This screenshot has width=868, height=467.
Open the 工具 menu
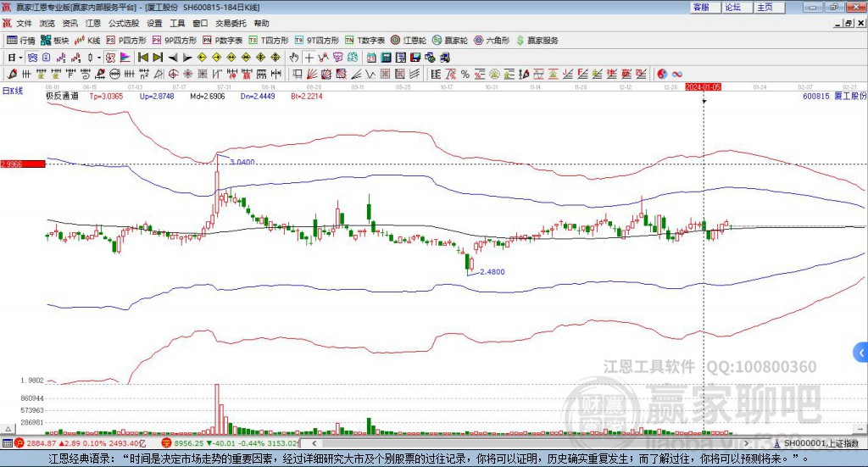177,23
